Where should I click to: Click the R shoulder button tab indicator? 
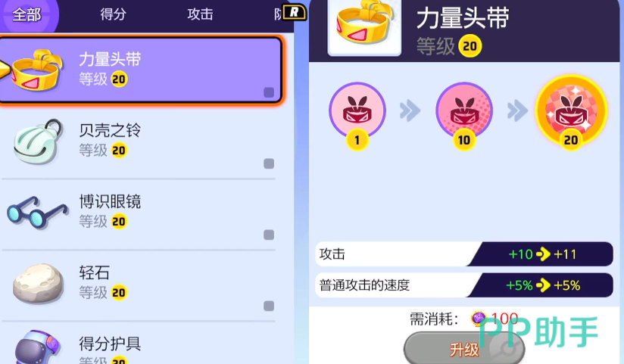(295, 12)
